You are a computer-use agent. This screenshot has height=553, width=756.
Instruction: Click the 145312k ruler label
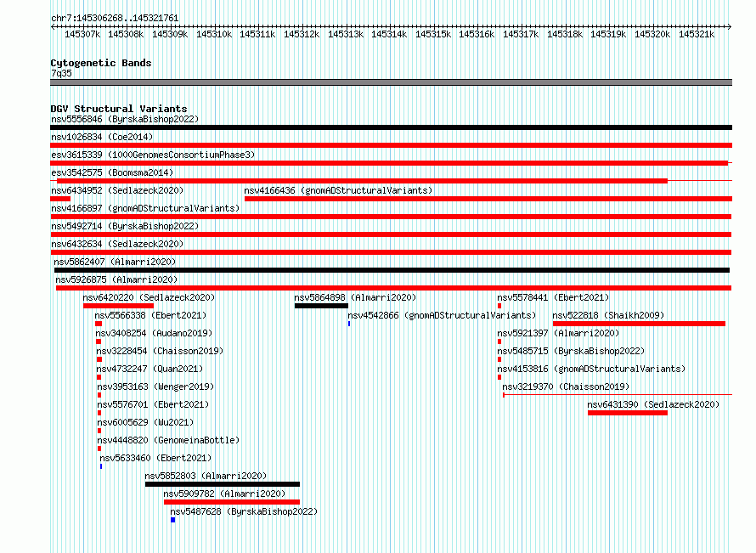(302, 34)
